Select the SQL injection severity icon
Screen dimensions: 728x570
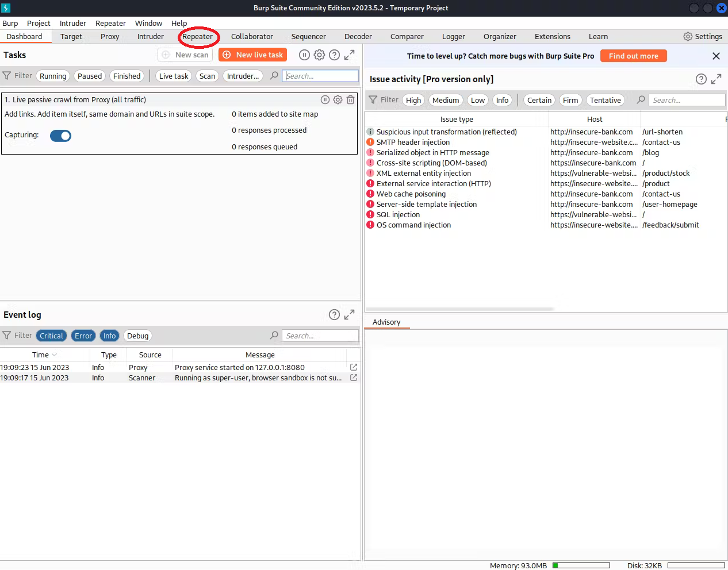[x=370, y=214]
